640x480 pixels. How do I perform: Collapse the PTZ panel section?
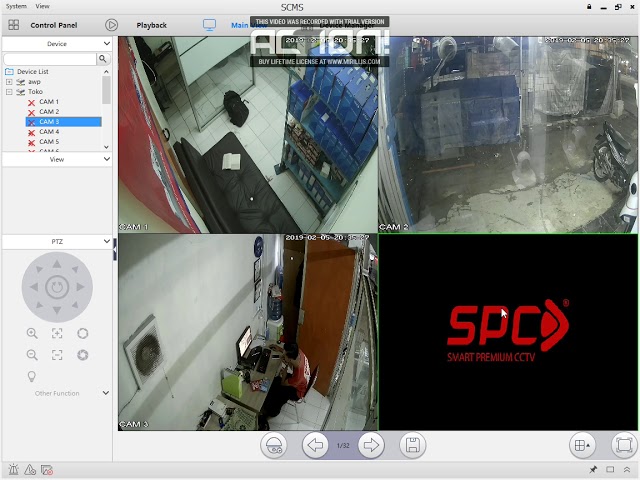pyautogui.click(x=107, y=241)
